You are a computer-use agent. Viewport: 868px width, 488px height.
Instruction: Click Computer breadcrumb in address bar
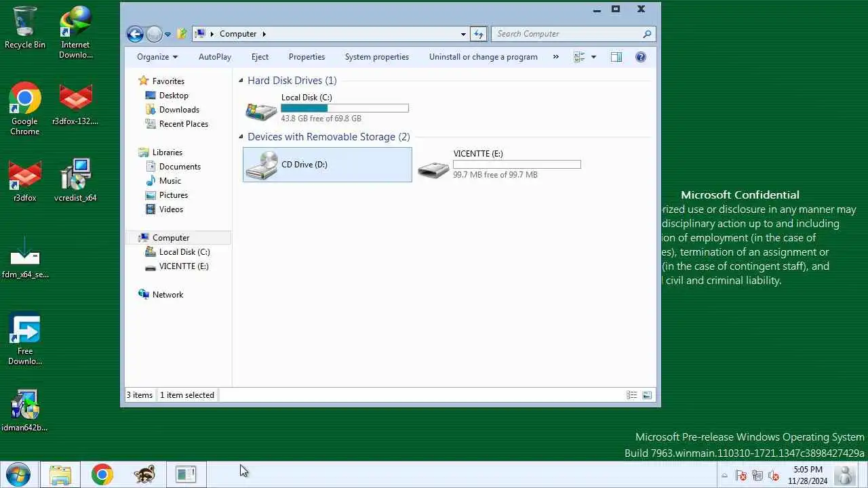coord(238,34)
